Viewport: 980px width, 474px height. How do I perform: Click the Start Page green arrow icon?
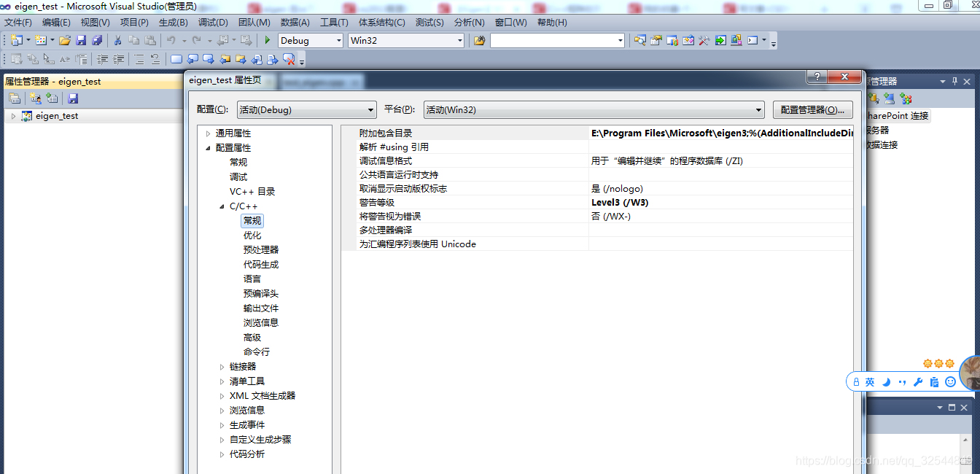720,40
